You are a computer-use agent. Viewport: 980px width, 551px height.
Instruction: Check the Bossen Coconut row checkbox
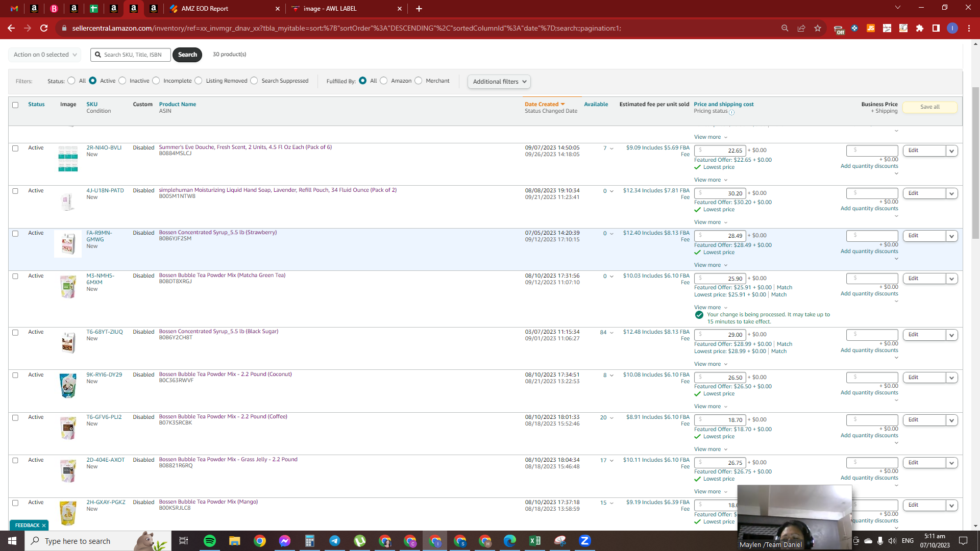click(x=15, y=375)
